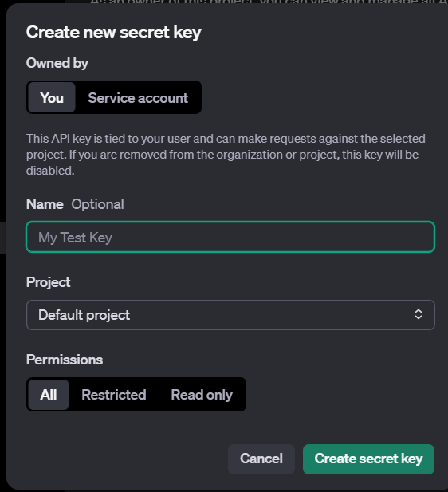Click the green Create secret key button

click(x=368, y=459)
